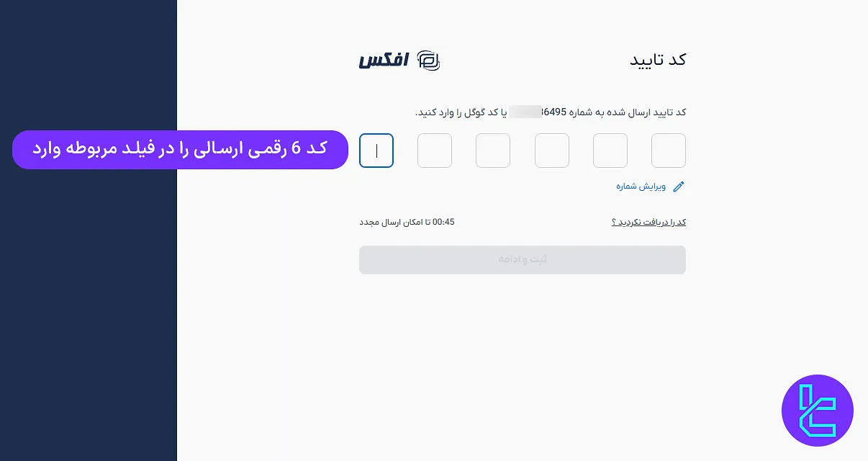Click the کد را دریافت نکردید ؟ link
This screenshot has height=461, width=868.
pyautogui.click(x=648, y=222)
